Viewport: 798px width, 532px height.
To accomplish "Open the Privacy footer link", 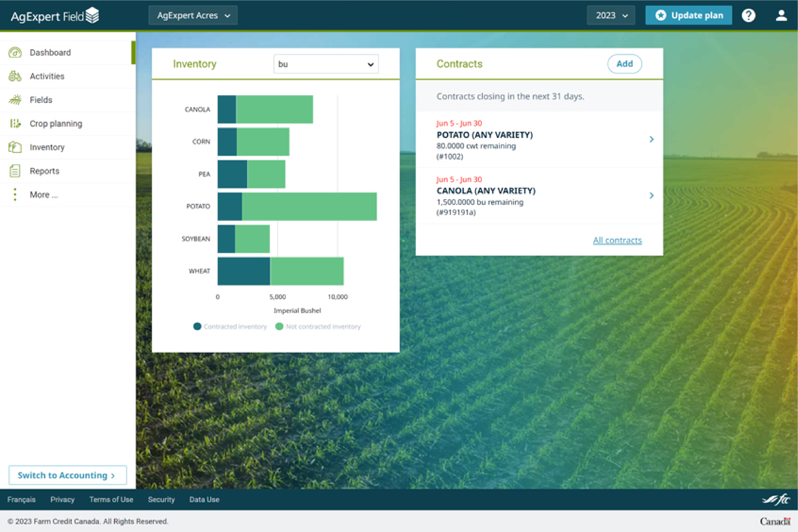I will pos(62,499).
